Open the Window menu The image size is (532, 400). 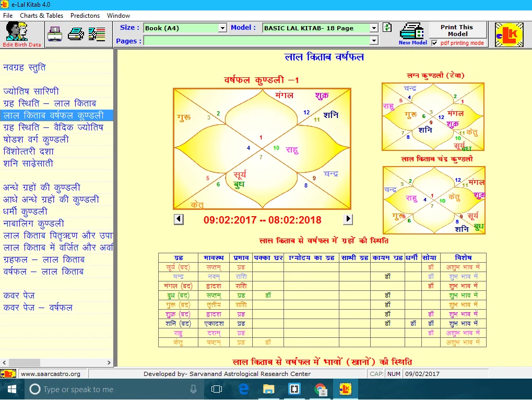click(x=119, y=16)
